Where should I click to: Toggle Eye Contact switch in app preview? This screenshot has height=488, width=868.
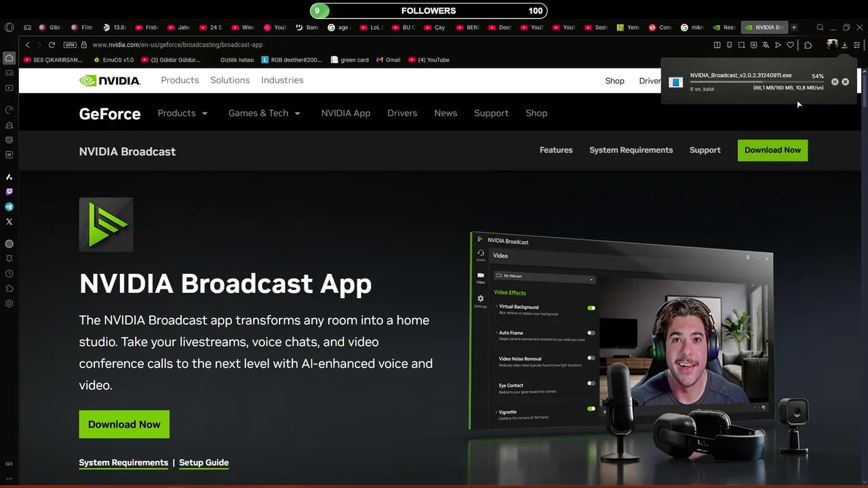(591, 383)
